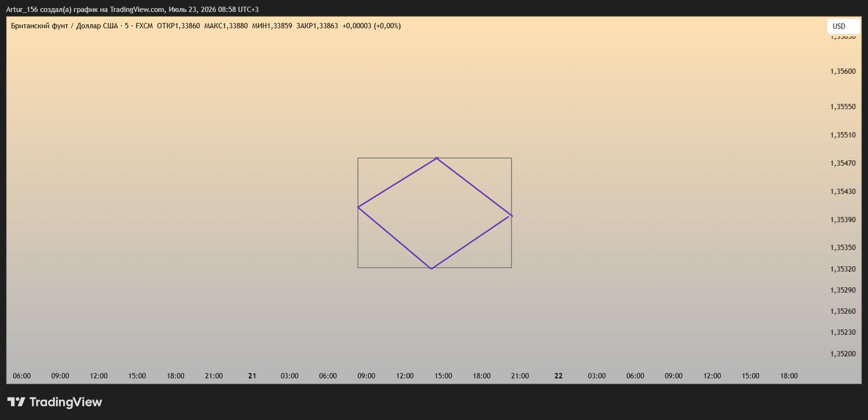The image size is (868, 420).
Task: Click the price label 1,35350
Action: coord(843,248)
